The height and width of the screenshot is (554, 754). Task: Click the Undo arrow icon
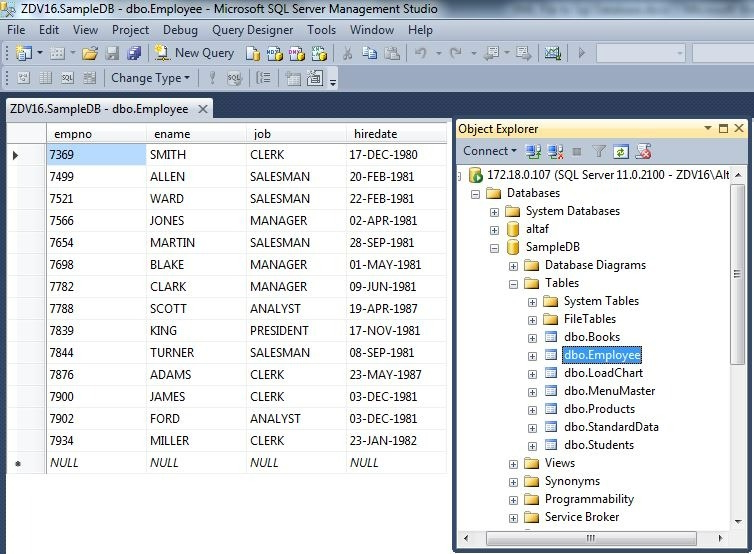(x=421, y=53)
